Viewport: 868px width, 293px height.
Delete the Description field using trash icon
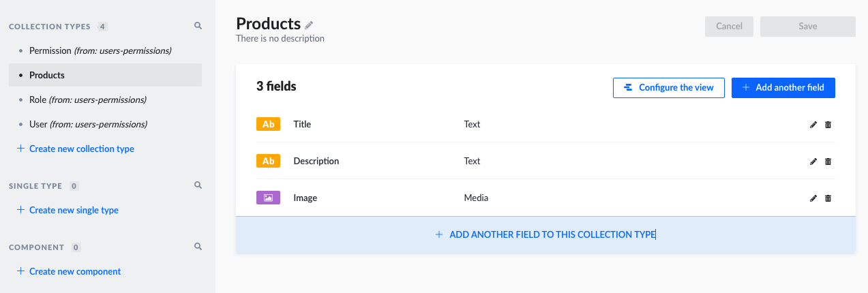(x=828, y=161)
